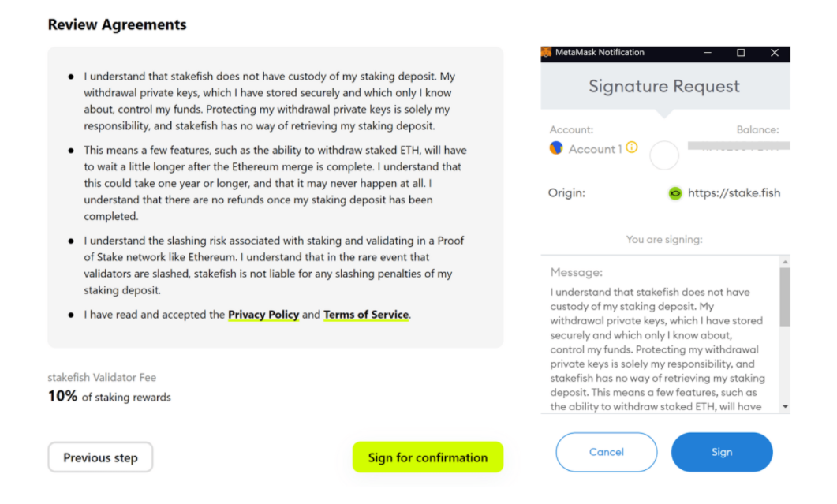Go back with the Previous step button
This screenshot has height=504, width=837.
click(100, 457)
